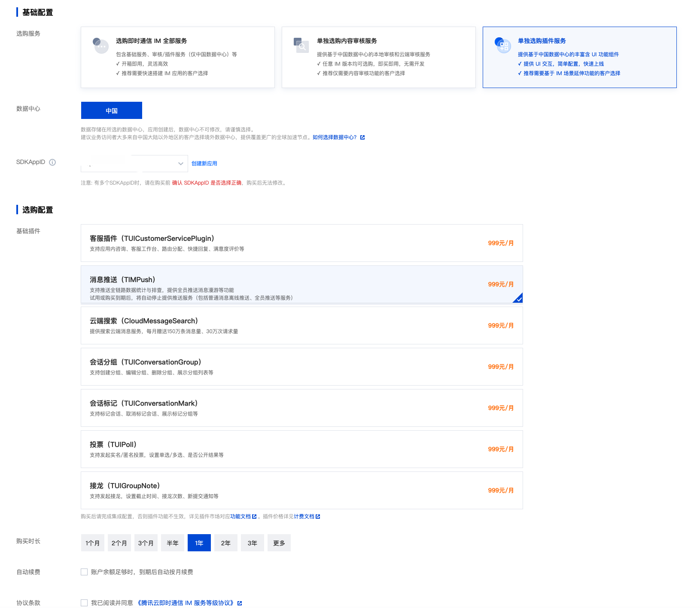The height and width of the screenshot is (608, 700).
Task: Click the magnifier icon for 内容审核服务
Action: point(301,45)
